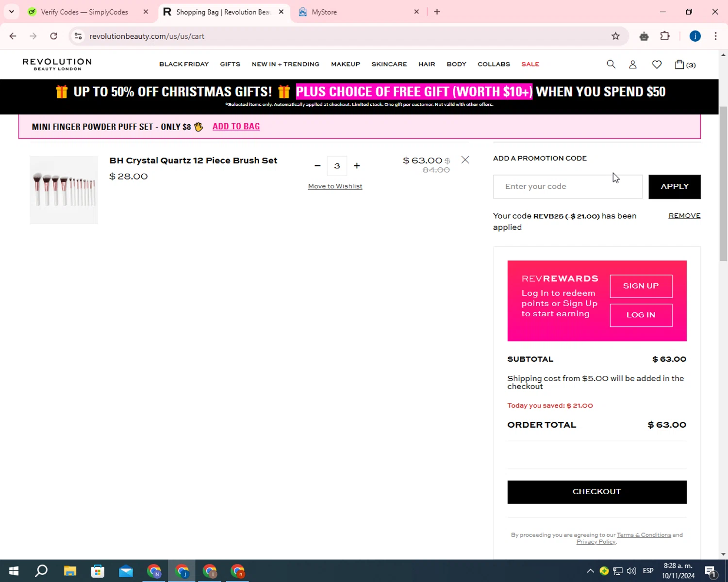Open the shopping bag icon with 3 items
Image resolution: width=728 pixels, height=582 pixels.
coord(685,64)
